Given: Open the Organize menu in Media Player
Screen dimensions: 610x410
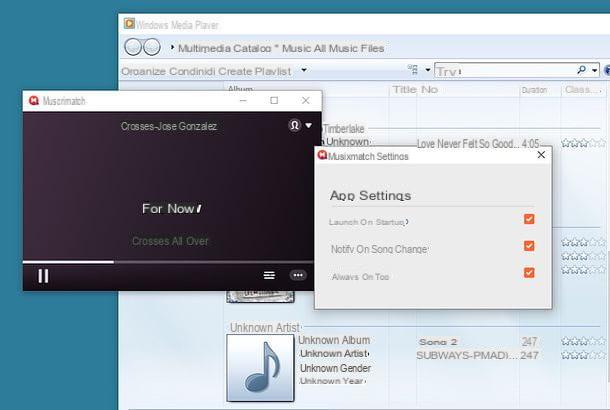Looking at the screenshot, I should (144, 72).
